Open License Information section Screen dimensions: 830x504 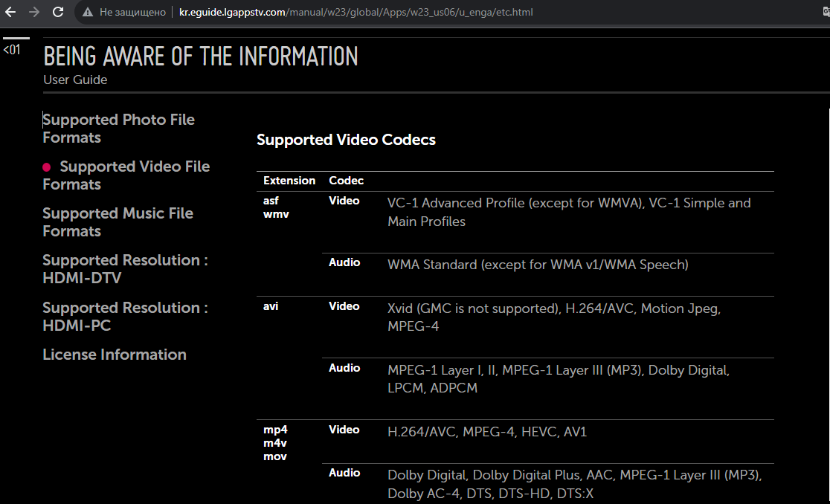114,355
